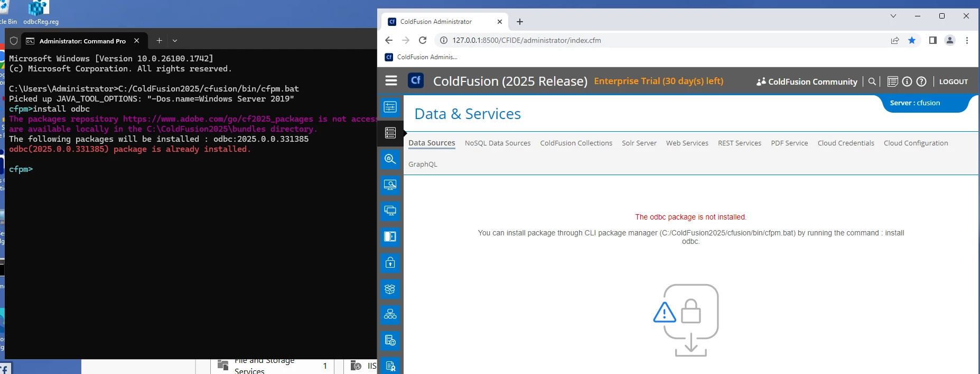Switch to the NoSQL Data Sources tab
This screenshot has height=374, width=980.
pyautogui.click(x=498, y=143)
